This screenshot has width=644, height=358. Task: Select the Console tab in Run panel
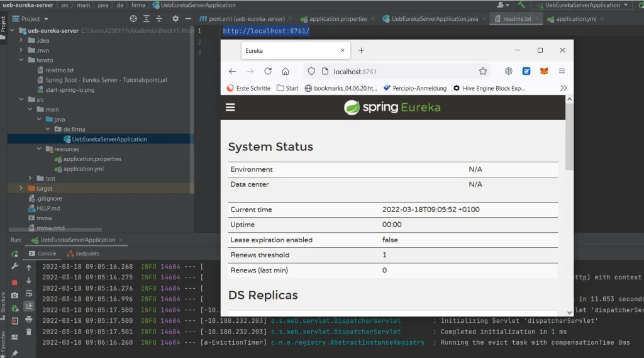point(43,254)
